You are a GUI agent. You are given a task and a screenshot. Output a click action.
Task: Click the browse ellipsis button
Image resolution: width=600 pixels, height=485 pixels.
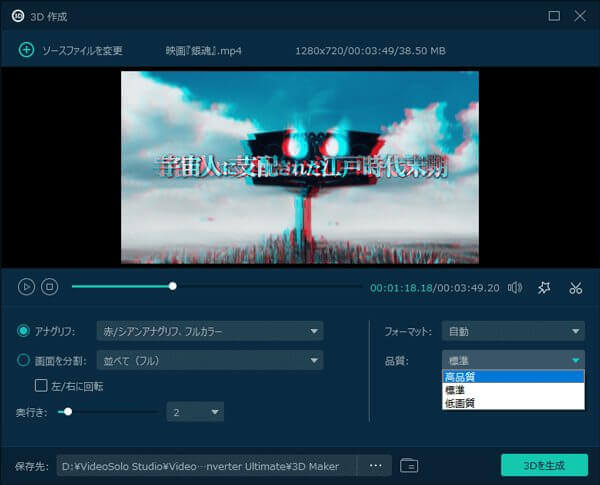tap(375, 466)
